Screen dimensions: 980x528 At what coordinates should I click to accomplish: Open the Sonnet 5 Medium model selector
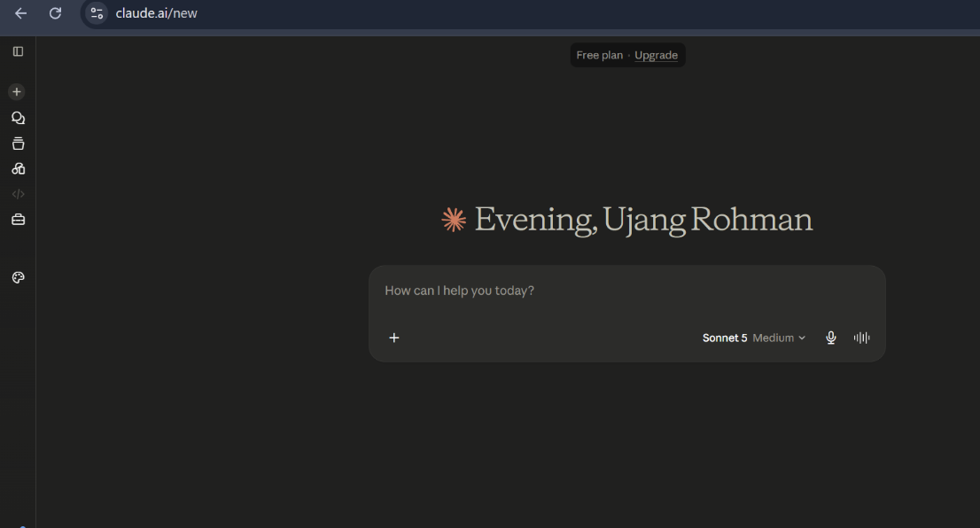tap(754, 338)
